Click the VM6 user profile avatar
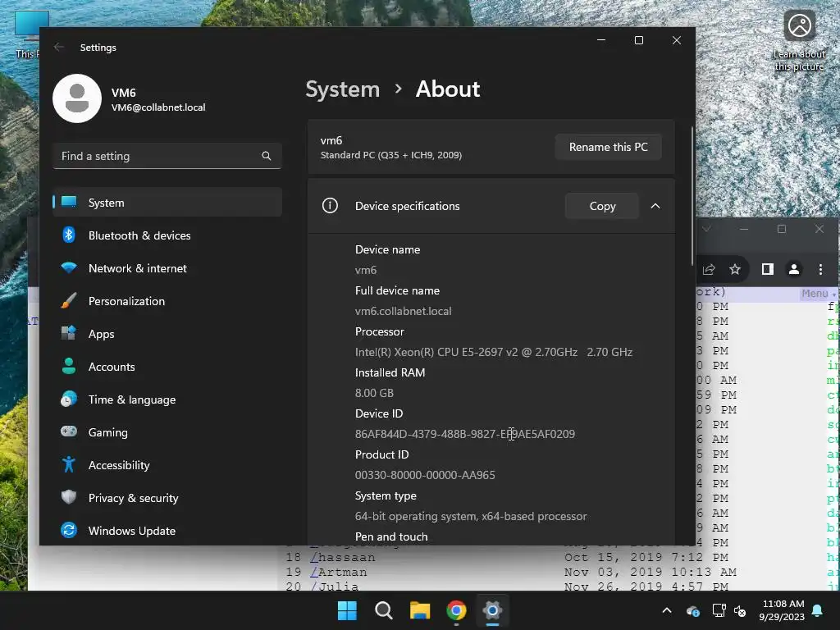 coord(77,98)
